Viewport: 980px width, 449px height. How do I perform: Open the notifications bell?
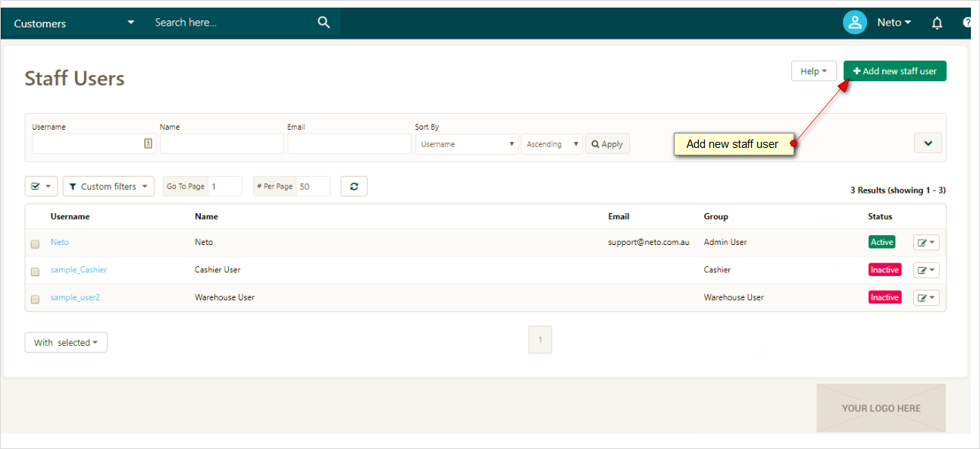tap(937, 23)
